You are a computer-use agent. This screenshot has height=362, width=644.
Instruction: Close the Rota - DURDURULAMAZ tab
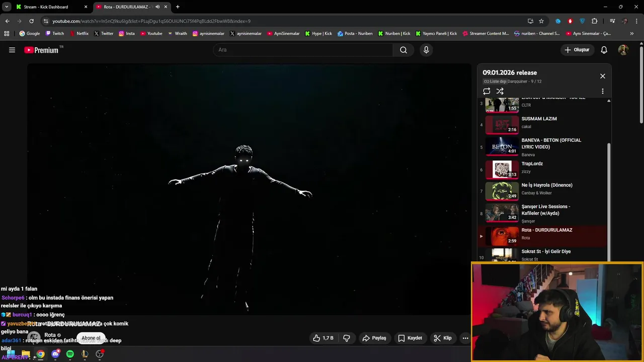pos(166,7)
